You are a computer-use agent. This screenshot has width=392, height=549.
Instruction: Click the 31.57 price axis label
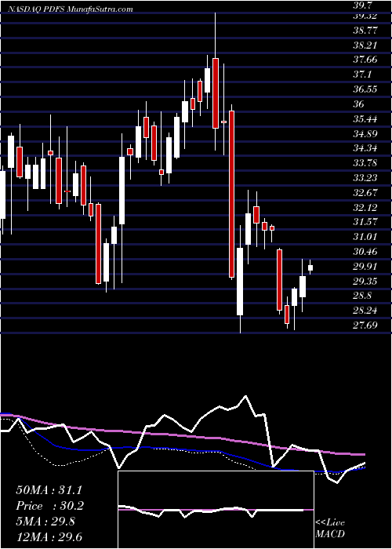click(366, 222)
